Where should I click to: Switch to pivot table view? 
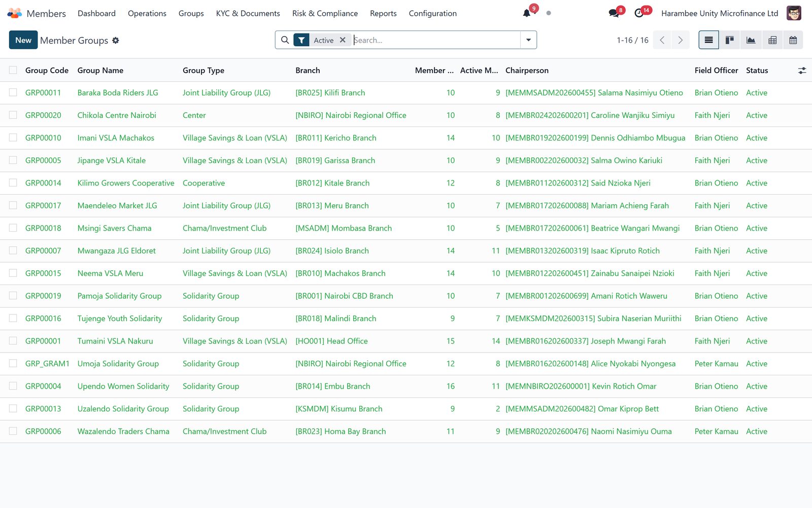772,40
